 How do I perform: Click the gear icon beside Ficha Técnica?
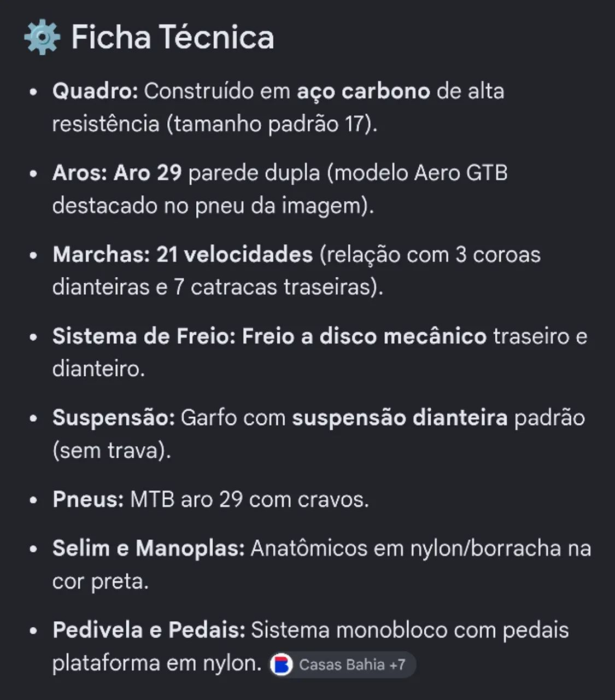pos(42,38)
